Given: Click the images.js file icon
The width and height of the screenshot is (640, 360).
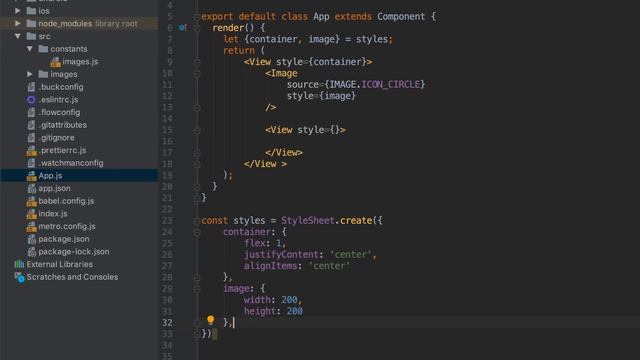Looking at the screenshot, I should [56, 62].
